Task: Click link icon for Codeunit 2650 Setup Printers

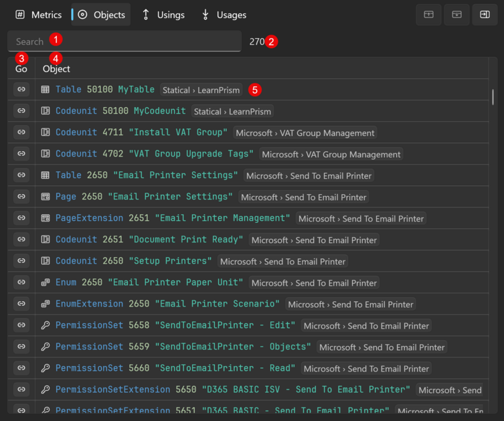Action: (21, 261)
